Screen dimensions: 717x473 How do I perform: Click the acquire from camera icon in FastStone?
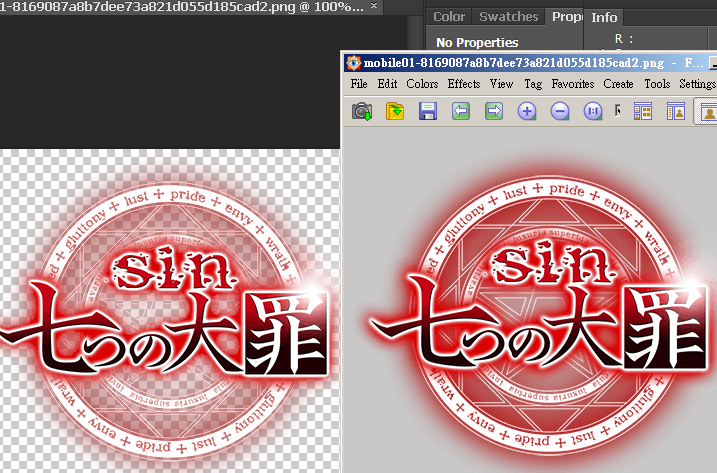362,111
